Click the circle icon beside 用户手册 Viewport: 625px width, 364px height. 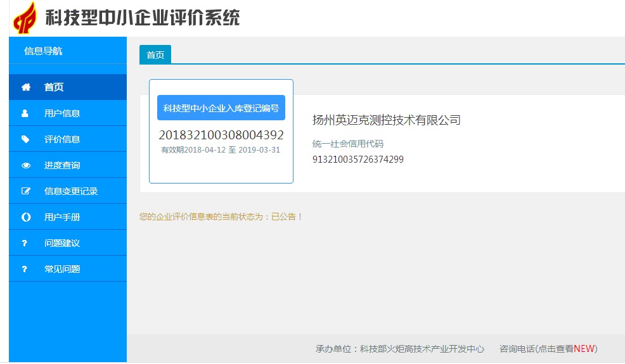coord(25,217)
